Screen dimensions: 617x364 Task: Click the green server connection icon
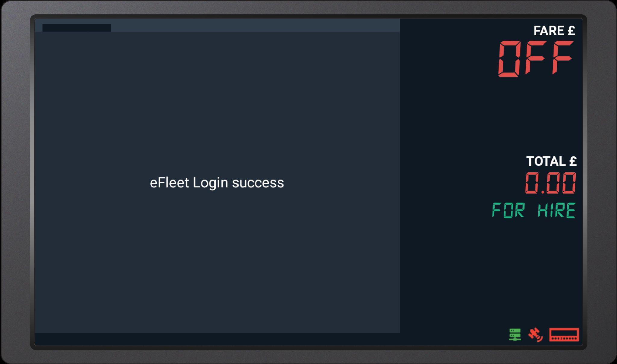pyautogui.click(x=515, y=334)
